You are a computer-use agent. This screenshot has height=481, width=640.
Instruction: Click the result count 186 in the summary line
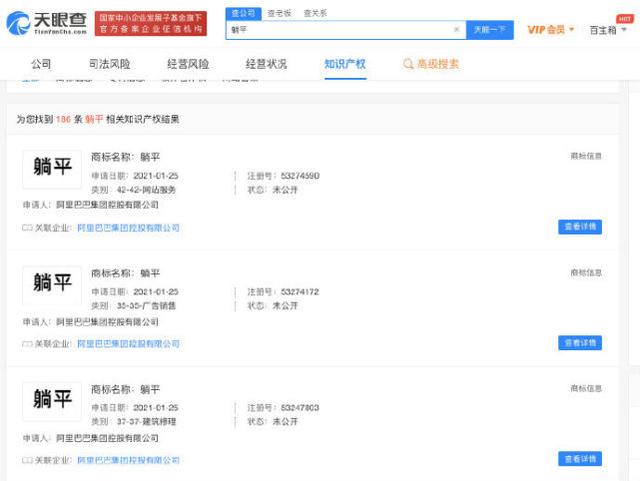pyautogui.click(x=63, y=119)
